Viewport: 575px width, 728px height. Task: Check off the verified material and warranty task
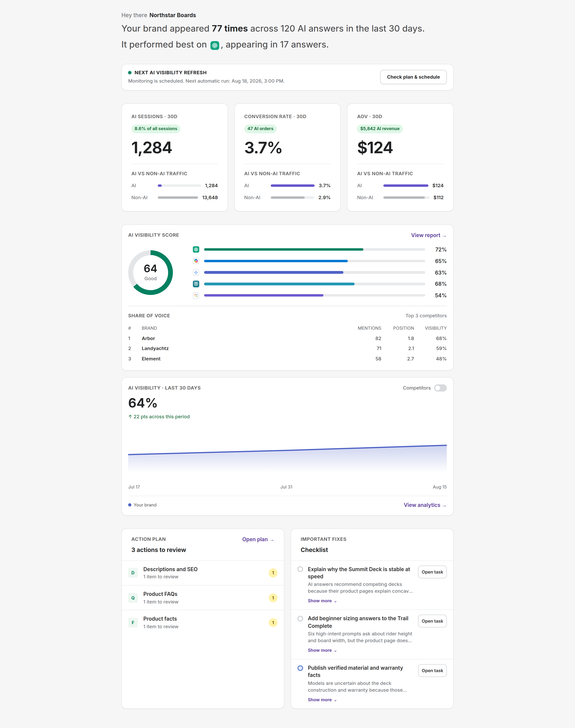click(x=300, y=668)
